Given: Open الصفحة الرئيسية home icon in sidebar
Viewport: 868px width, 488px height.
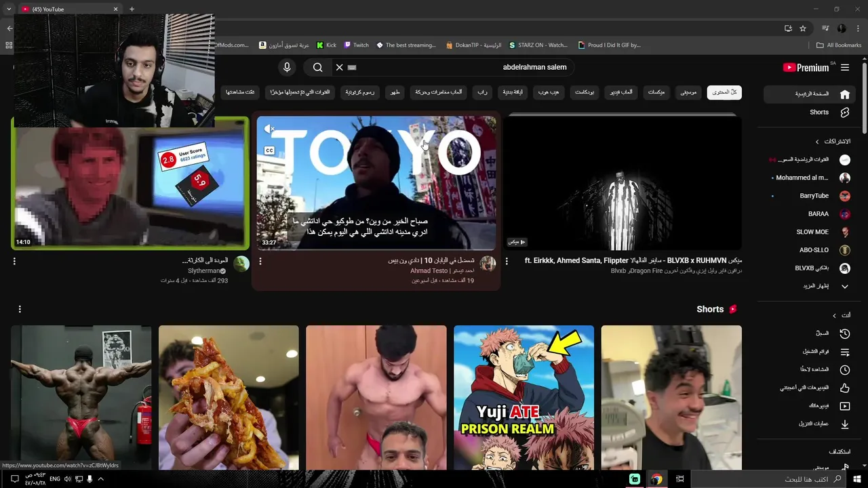Looking at the screenshot, I should 844,94.
